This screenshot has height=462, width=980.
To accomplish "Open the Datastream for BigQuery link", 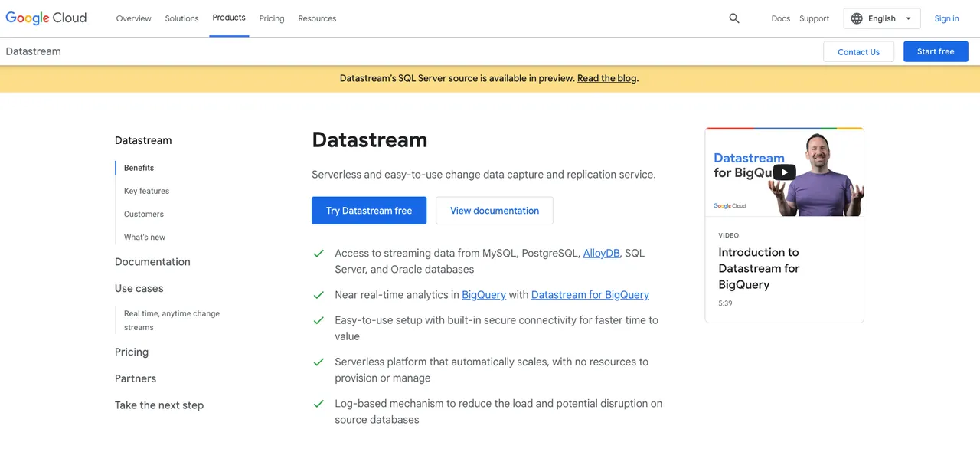I will pyautogui.click(x=590, y=294).
